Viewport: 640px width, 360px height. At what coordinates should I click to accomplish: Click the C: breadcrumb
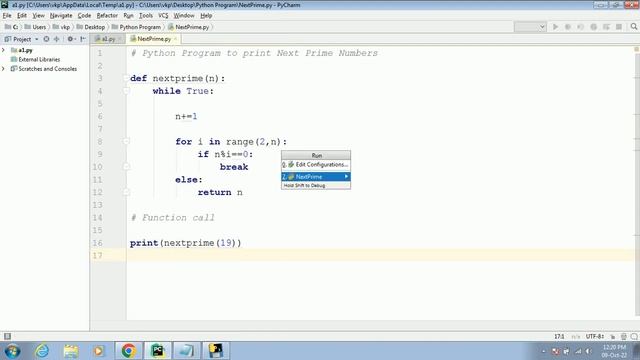pyautogui.click(x=12, y=27)
